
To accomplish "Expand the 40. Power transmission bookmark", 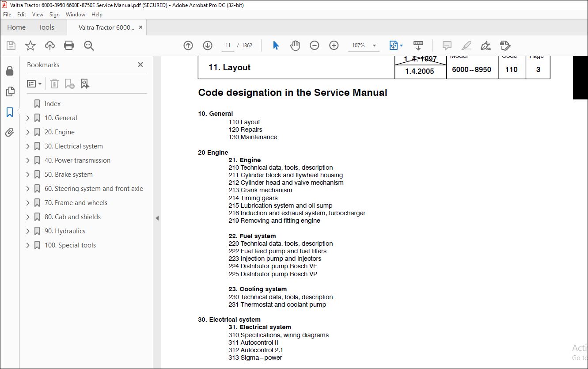I will click(28, 160).
